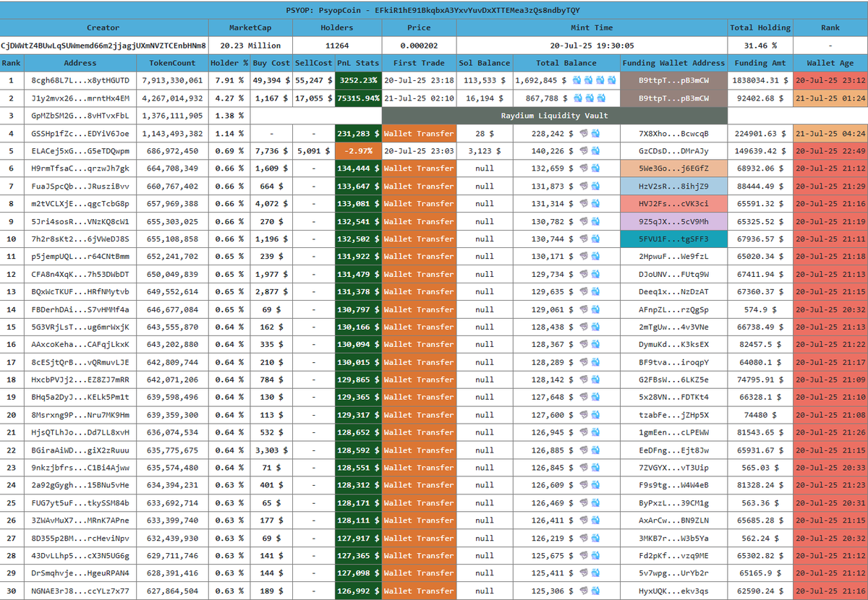Click the teal funding wallet 5FVU1F...tgSFF3
The image size is (868, 600).
[x=673, y=239]
